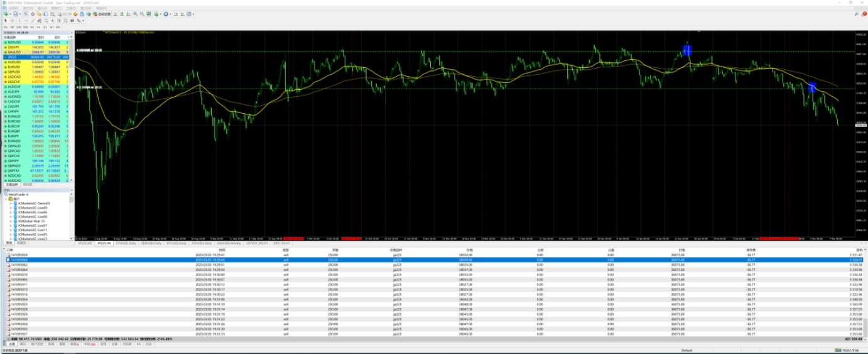Switch to the JP225,M5 chart tab
868x354 pixels.
point(85,243)
